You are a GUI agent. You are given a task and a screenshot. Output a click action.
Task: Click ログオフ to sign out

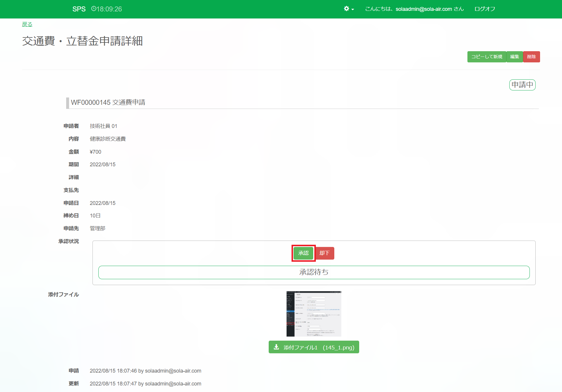pyautogui.click(x=485, y=9)
